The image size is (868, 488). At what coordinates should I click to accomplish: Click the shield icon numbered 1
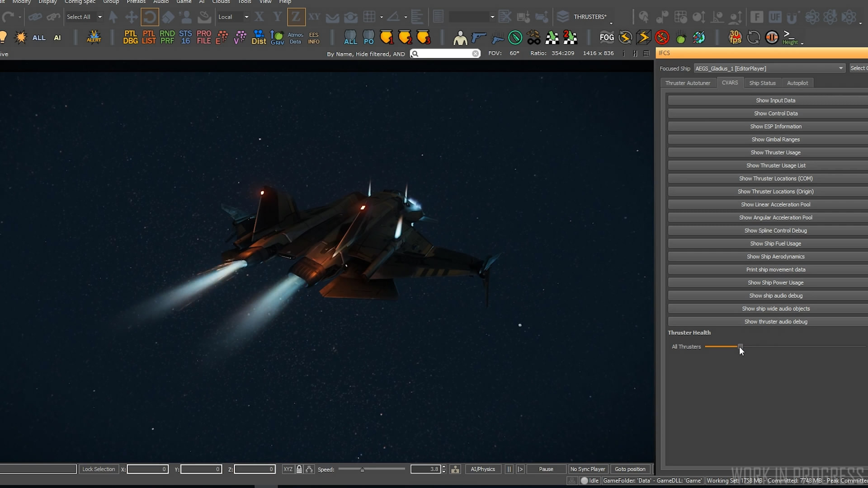pyautogui.click(x=387, y=38)
